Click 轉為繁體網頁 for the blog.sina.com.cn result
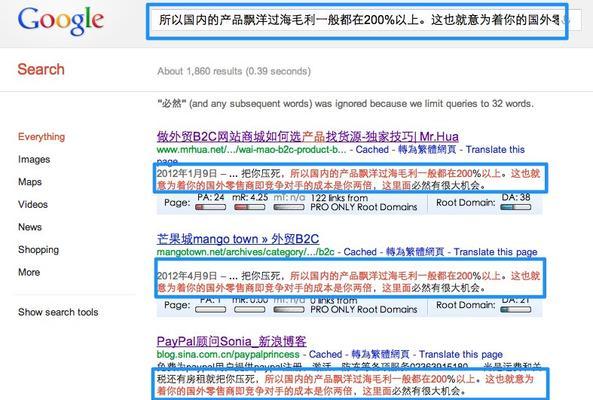This screenshot has width=593, height=400. coord(380,354)
